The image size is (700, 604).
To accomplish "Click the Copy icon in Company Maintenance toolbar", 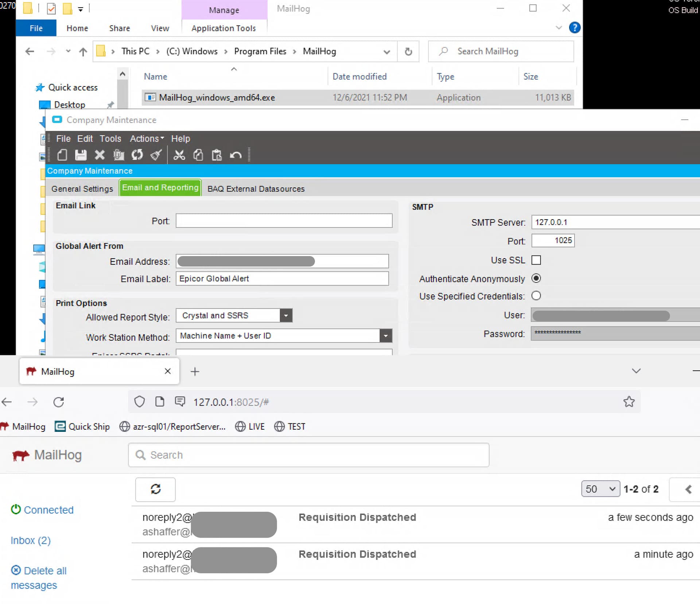I will pos(198,155).
